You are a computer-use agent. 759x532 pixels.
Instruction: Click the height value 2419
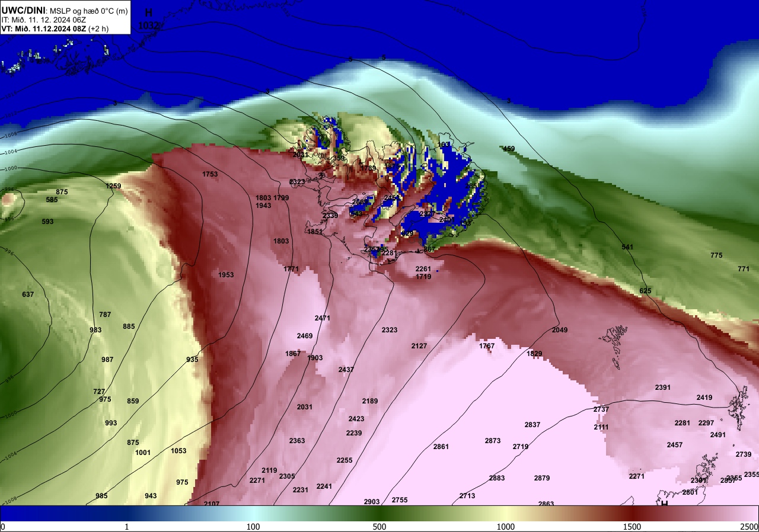[704, 398]
